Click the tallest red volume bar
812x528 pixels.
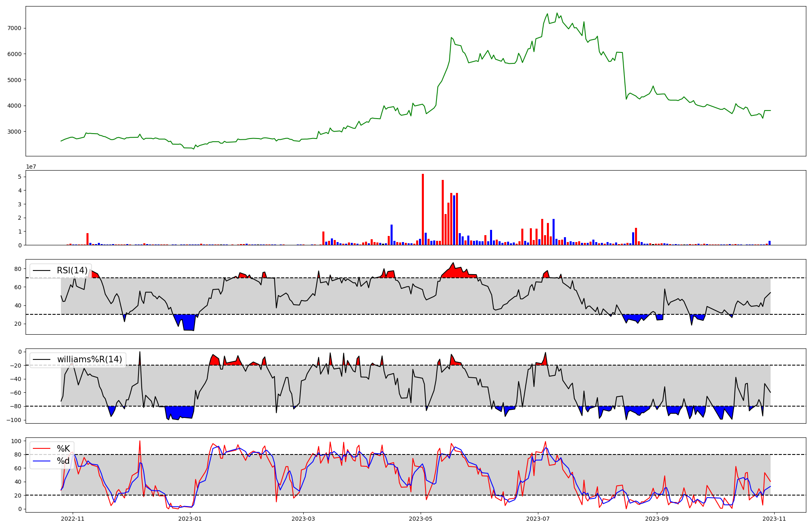click(x=423, y=209)
